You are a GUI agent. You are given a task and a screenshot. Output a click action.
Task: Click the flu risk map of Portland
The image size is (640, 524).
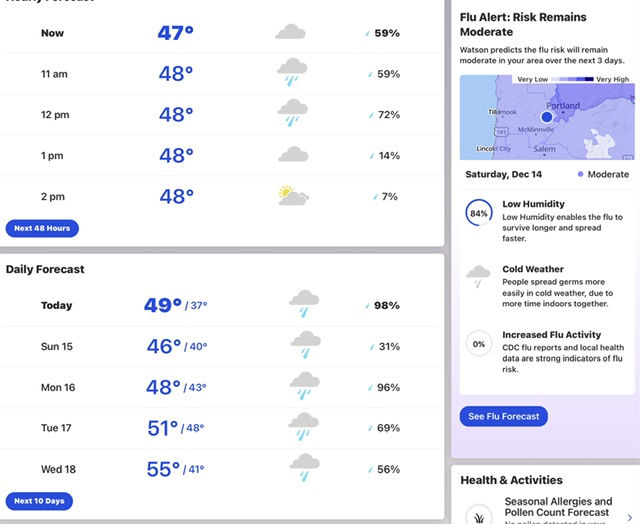point(547,118)
